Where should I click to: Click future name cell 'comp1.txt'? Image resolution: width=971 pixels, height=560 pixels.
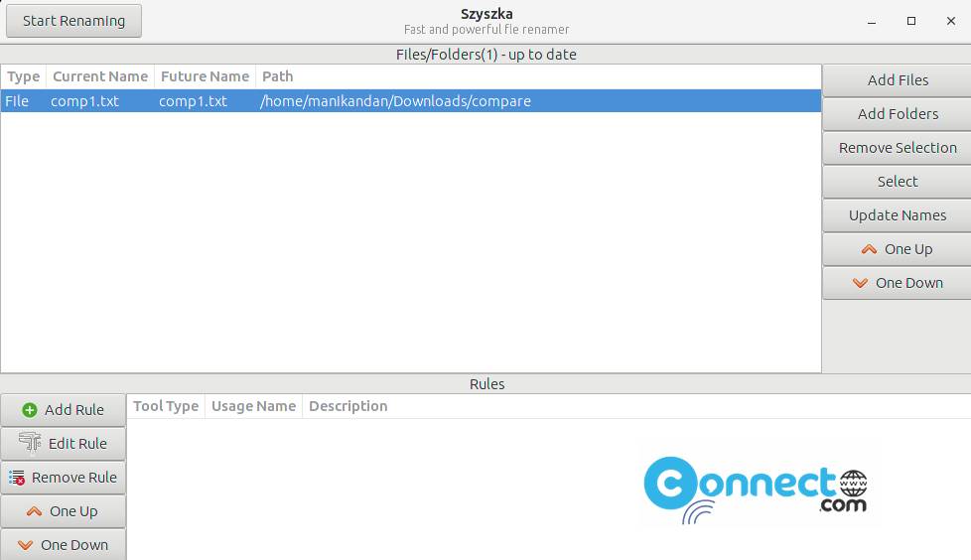coord(194,101)
